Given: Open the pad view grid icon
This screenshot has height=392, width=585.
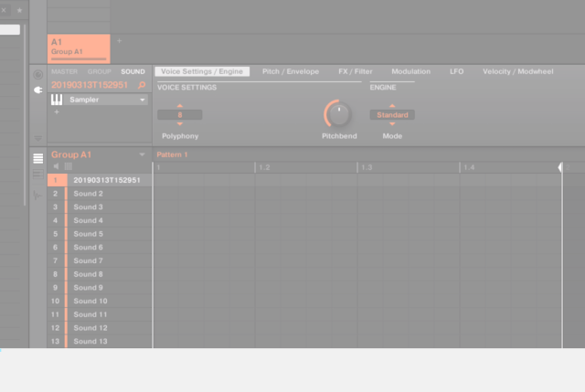Looking at the screenshot, I should pos(69,166).
